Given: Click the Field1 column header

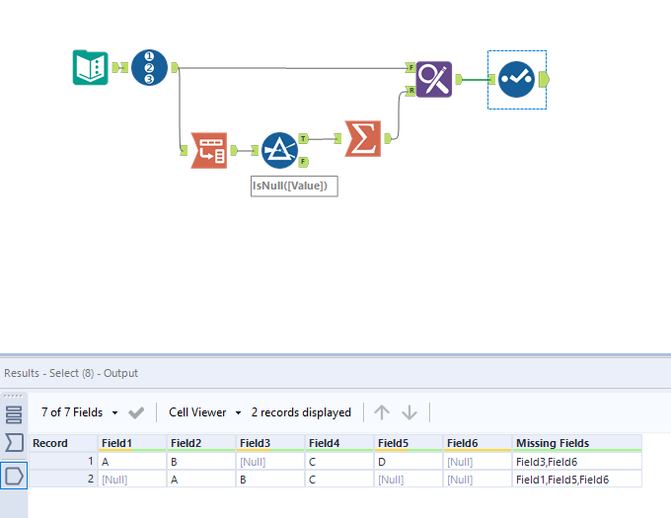Looking at the screenshot, I should (x=132, y=443).
